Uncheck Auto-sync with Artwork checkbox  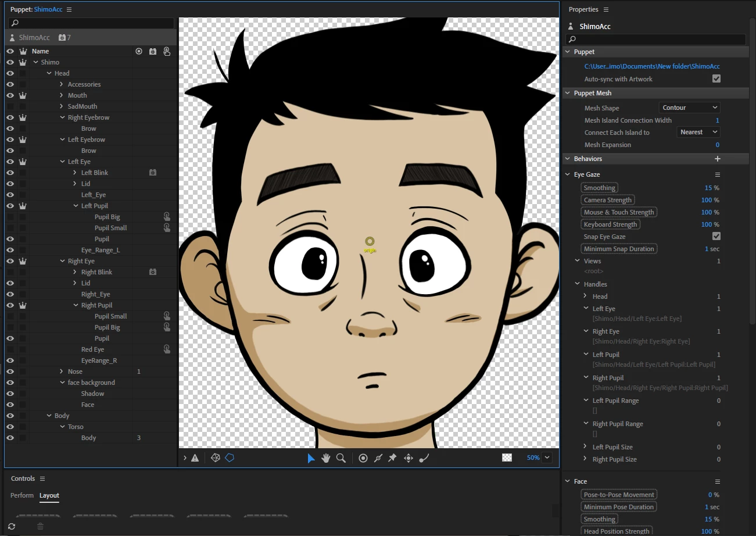(x=716, y=79)
